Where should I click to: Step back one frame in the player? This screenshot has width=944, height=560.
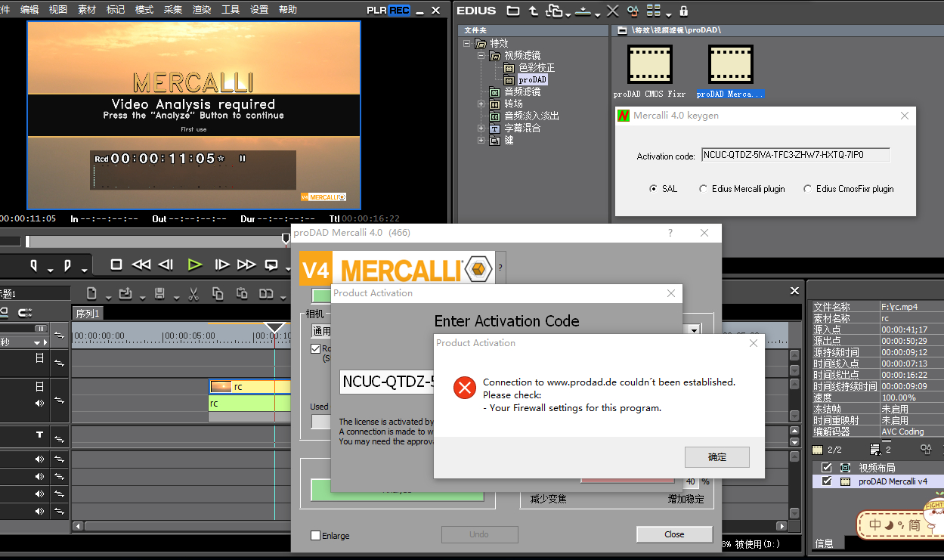[166, 265]
